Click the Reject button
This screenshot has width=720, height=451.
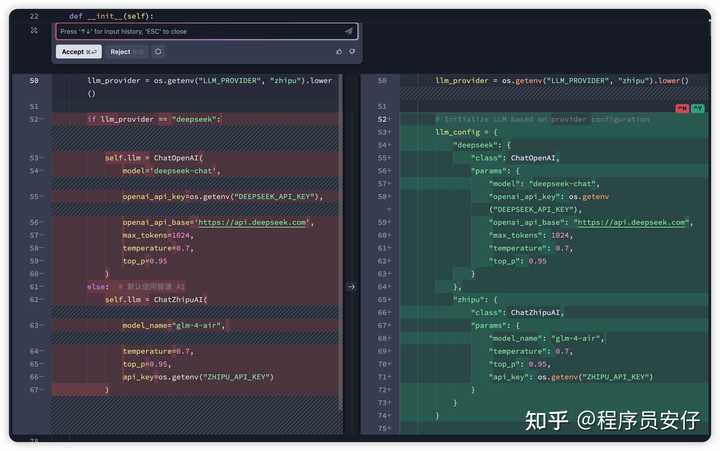(125, 52)
